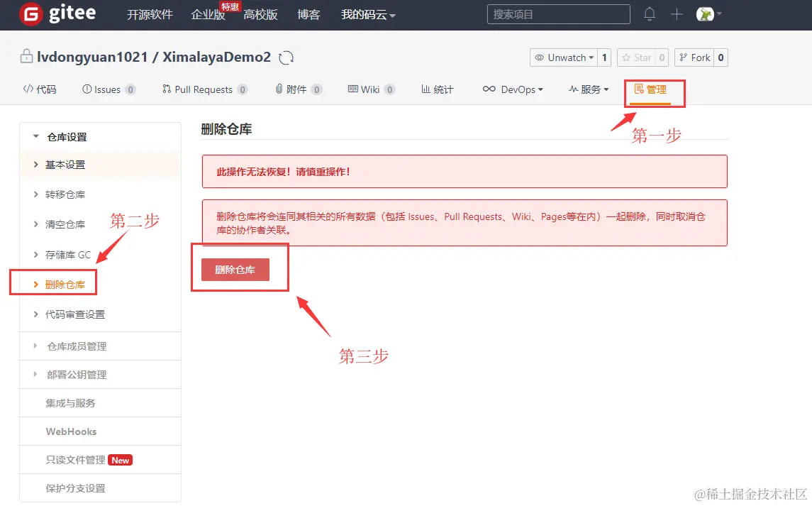Click the red 删除仓库 button
The image size is (812, 506).
[x=235, y=270]
